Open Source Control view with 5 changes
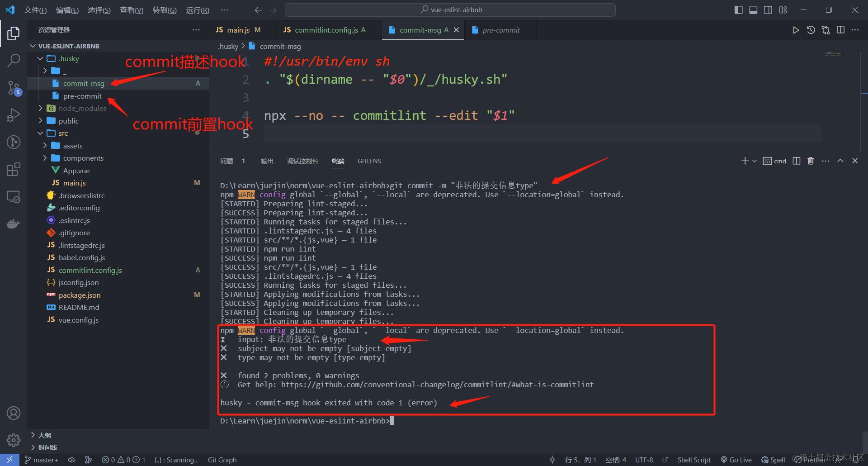This screenshot has height=466, width=868. click(x=14, y=88)
